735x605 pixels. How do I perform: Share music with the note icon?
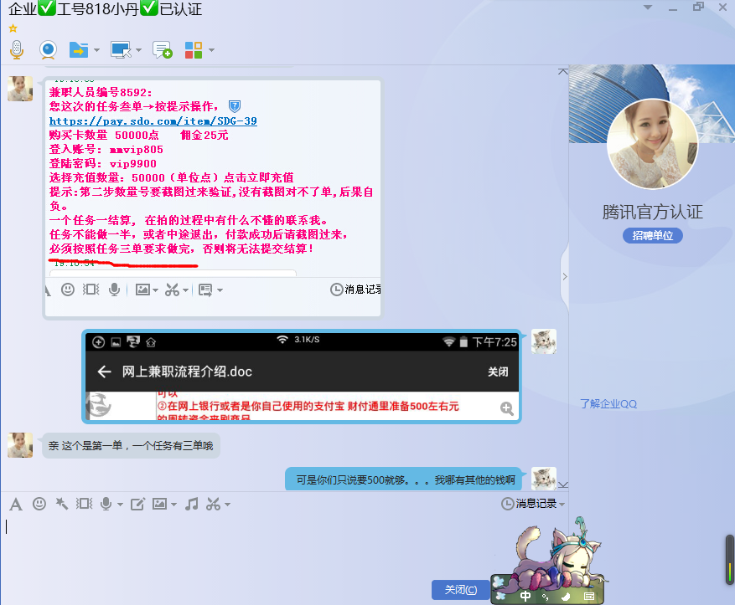coord(191,504)
